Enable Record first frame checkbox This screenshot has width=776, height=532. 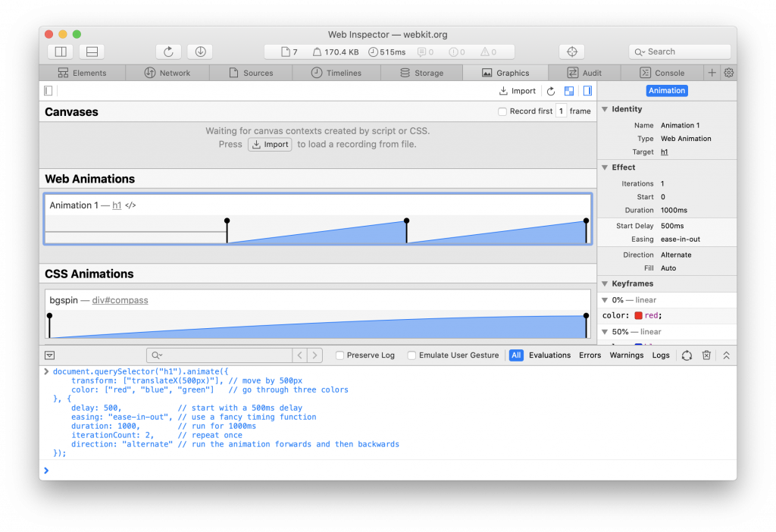pos(502,111)
